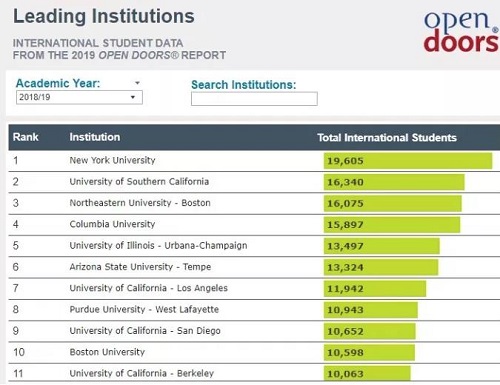
Task: Click University of California - Berkeley
Action: pyautogui.click(x=141, y=373)
